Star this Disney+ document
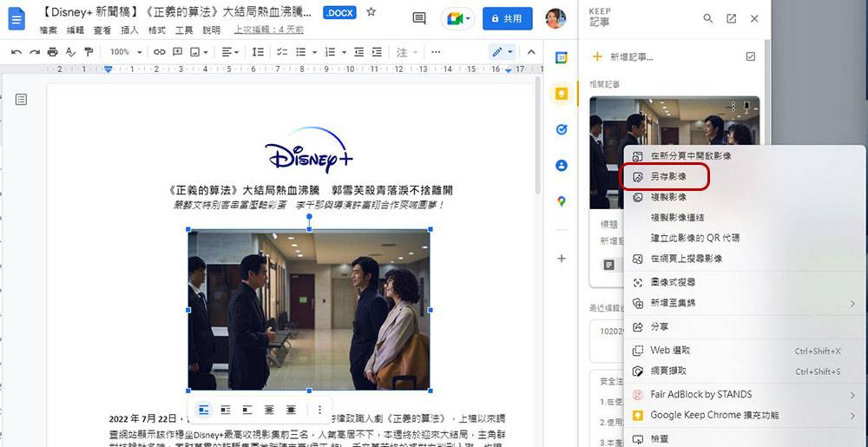Screen dimensions: 868x447 [x=372, y=13]
